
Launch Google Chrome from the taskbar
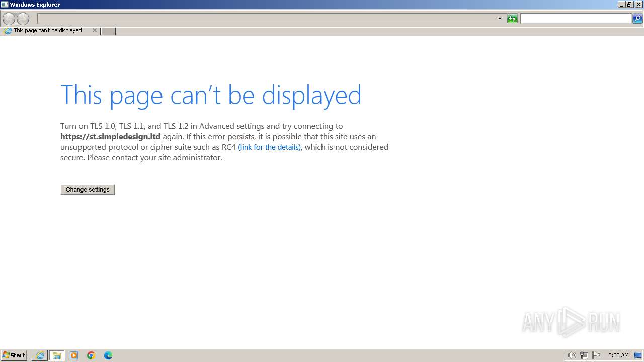coord(91,355)
